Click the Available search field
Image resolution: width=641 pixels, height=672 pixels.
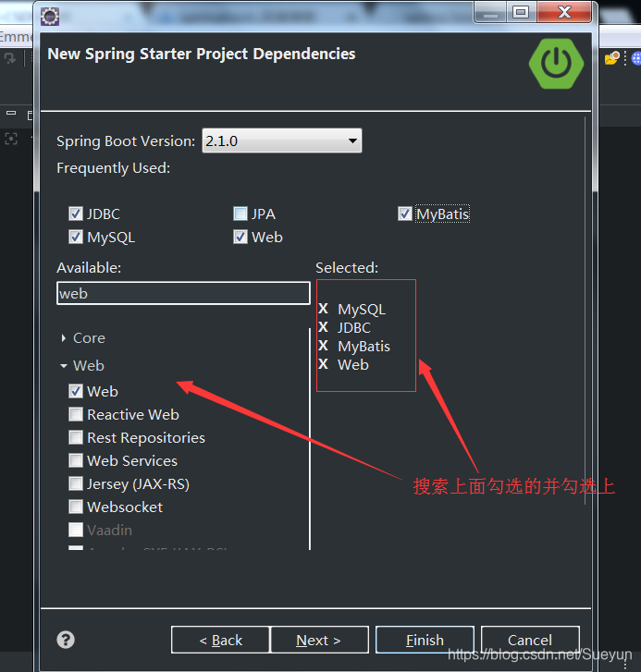[x=183, y=294]
